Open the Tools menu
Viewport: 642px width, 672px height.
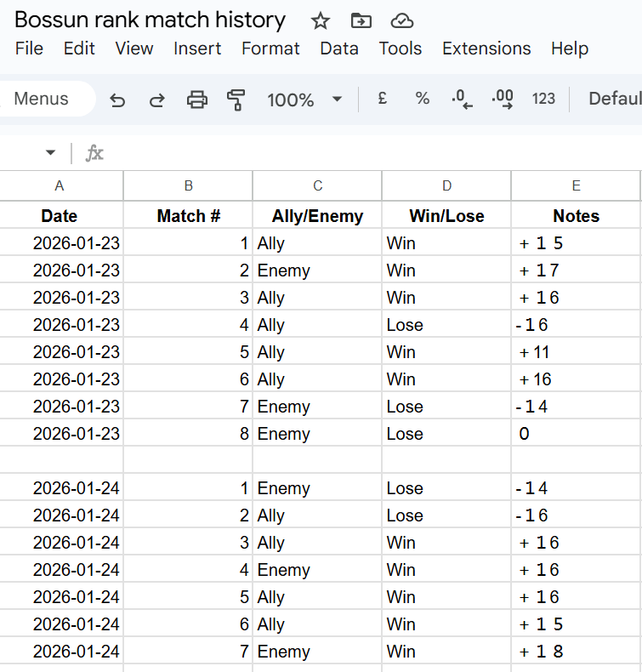pyautogui.click(x=401, y=48)
